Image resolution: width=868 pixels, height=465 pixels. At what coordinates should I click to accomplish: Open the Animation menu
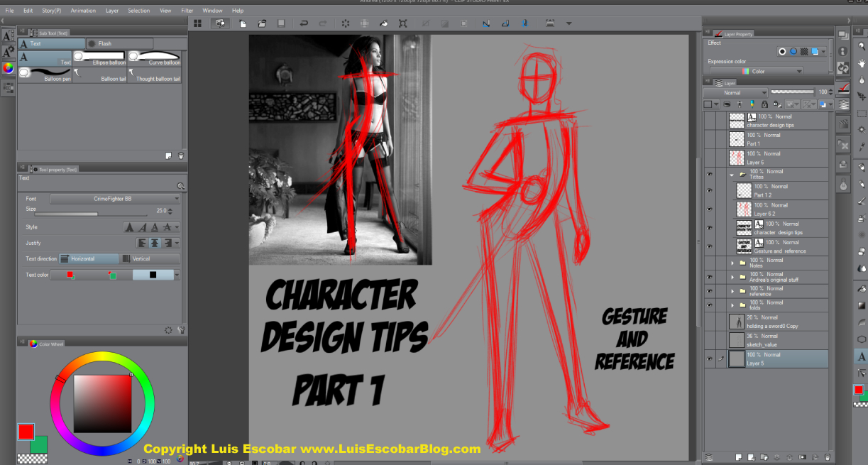coord(83,11)
